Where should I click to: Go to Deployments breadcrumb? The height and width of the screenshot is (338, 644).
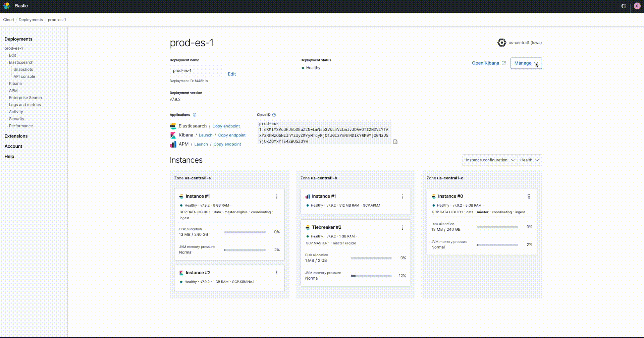coord(31,20)
